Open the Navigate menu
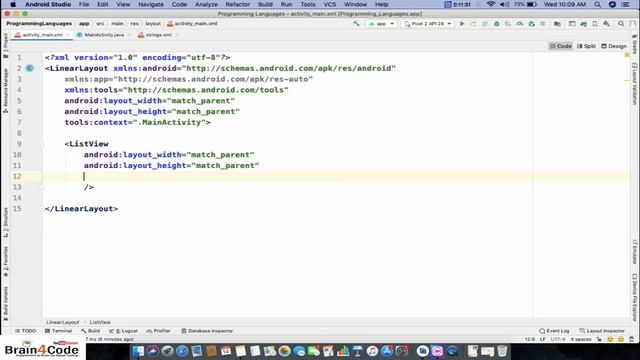The height and width of the screenshot is (360, 640). coord(151,4)
